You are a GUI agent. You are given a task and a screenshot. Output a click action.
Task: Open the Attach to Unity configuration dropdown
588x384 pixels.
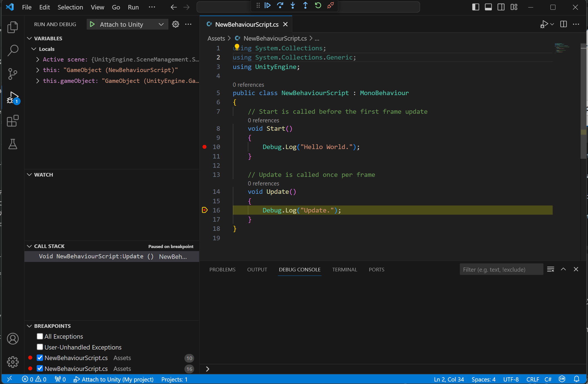(x=161, y=24)
